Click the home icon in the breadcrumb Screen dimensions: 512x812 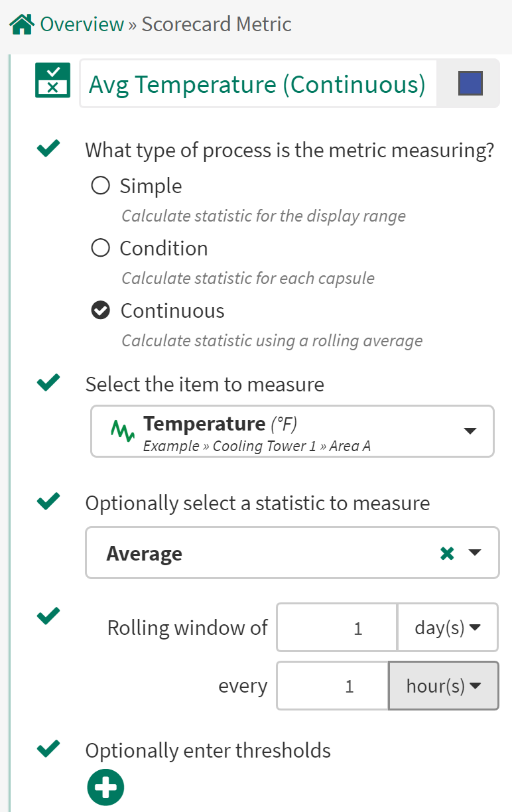tap(19, 24)
